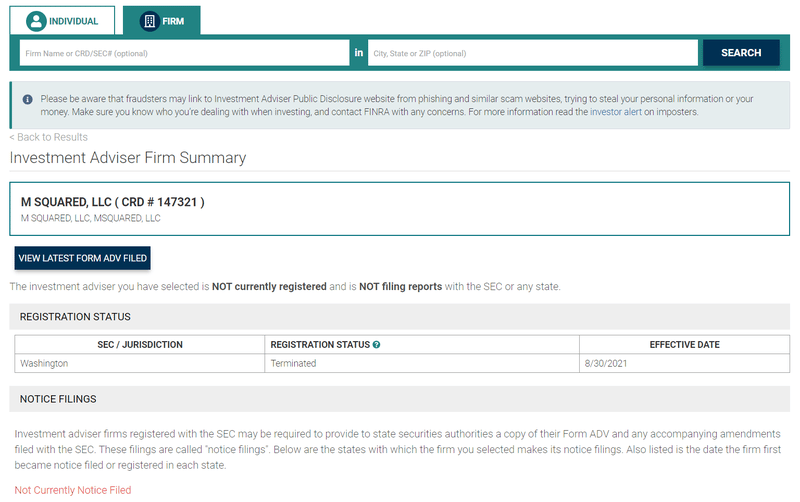Focus the Firm Name or CRD/SEC# field
The width and height of the screenshot is (800, 502).
tap(185, 53)
